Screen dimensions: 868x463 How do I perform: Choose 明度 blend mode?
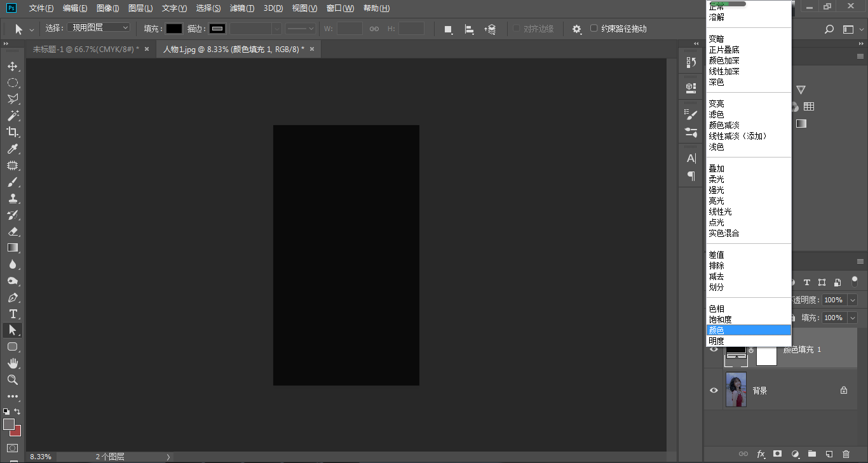716,341
